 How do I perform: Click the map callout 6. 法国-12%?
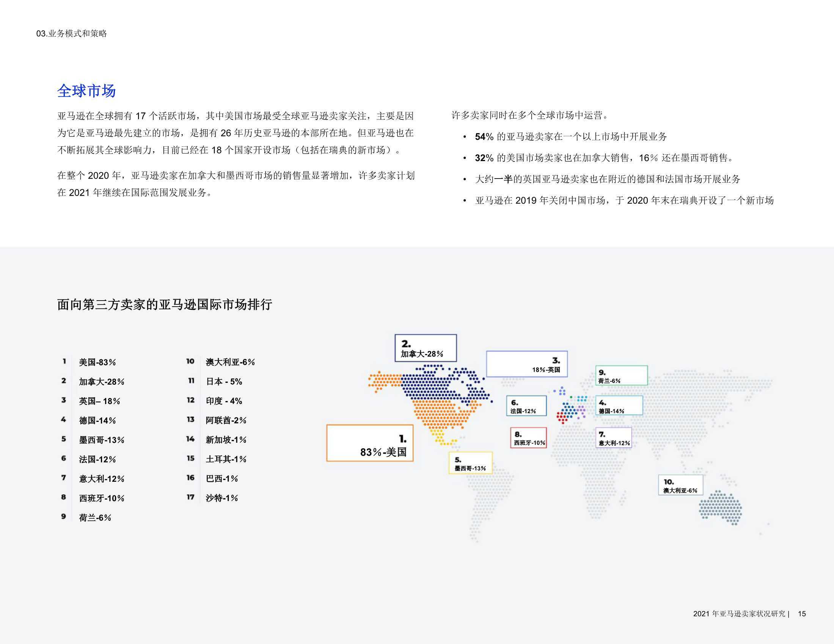[x=526, y=406]
